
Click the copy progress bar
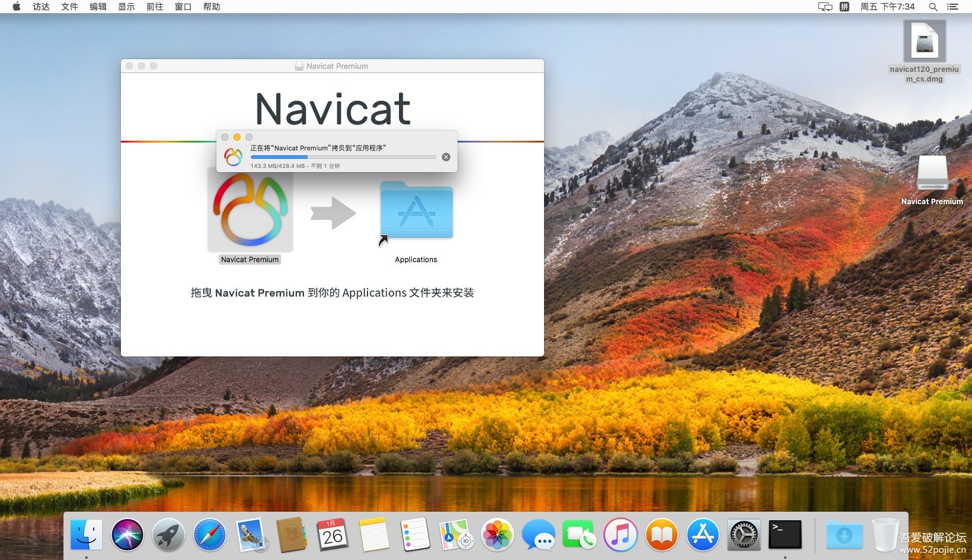[343, 157]
